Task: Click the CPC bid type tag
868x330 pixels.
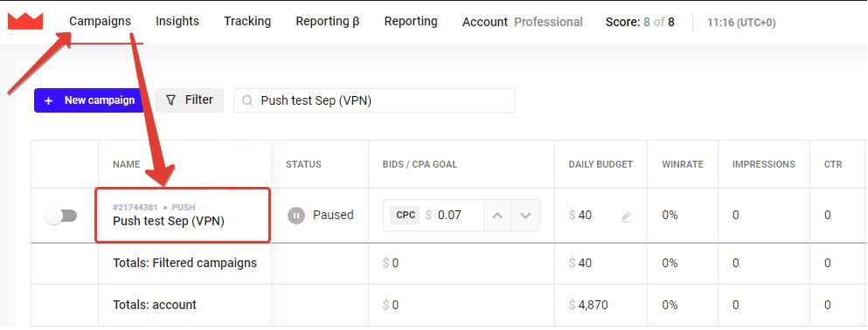Action: click(x=406, y=215)
